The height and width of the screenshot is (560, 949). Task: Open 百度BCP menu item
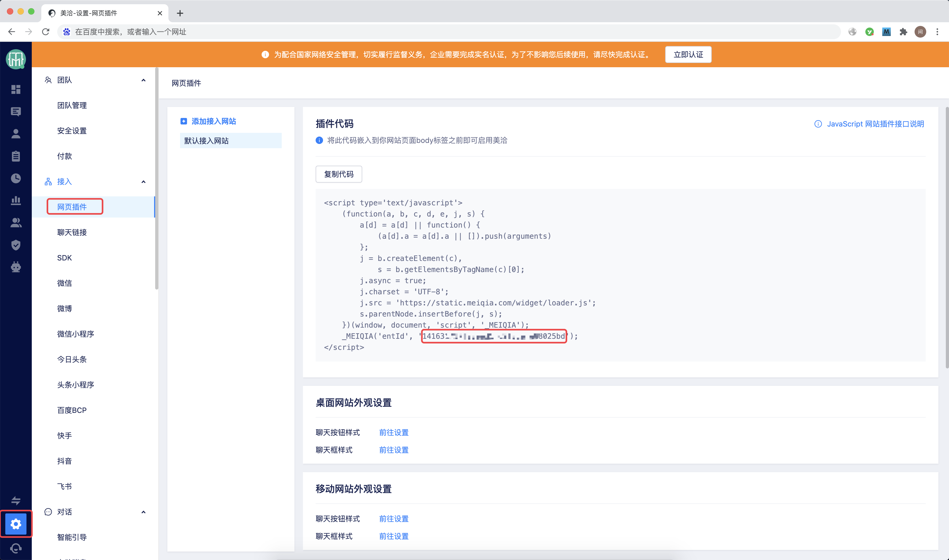click(x=72, y=410)
